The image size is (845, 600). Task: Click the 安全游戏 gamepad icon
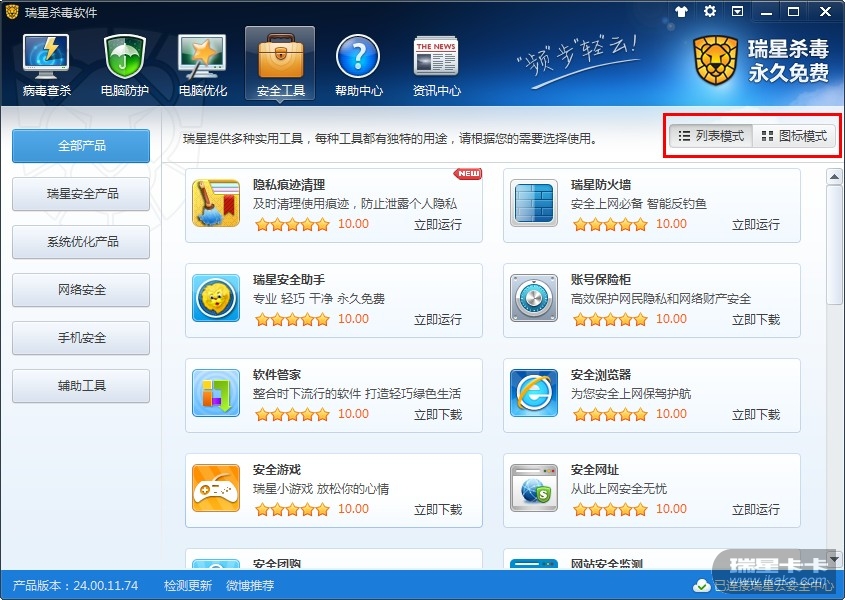(216, 488)
